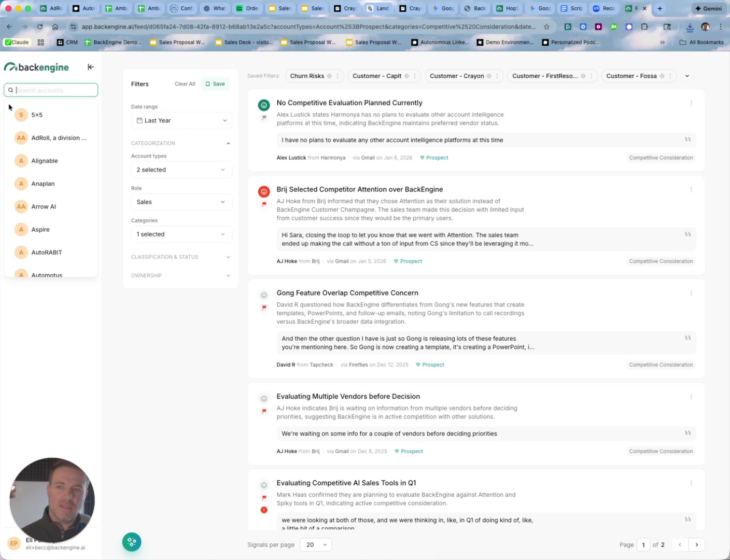Open the Date range Last Year dropdown

[181, 120]
